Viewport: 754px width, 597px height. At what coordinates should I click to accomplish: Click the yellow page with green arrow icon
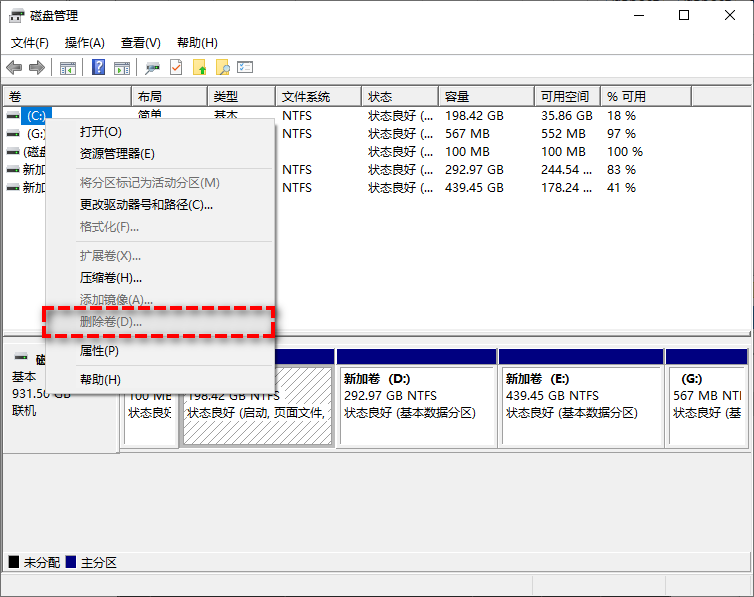200,68
